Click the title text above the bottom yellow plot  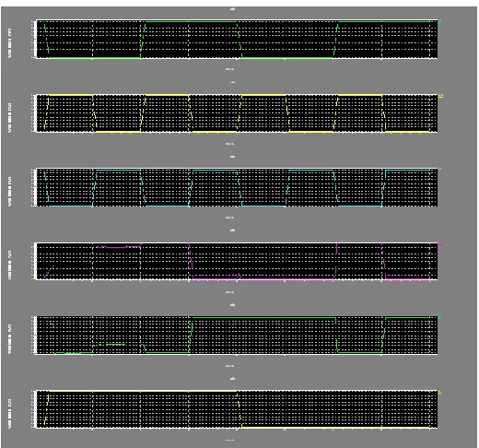coord(233,379)
